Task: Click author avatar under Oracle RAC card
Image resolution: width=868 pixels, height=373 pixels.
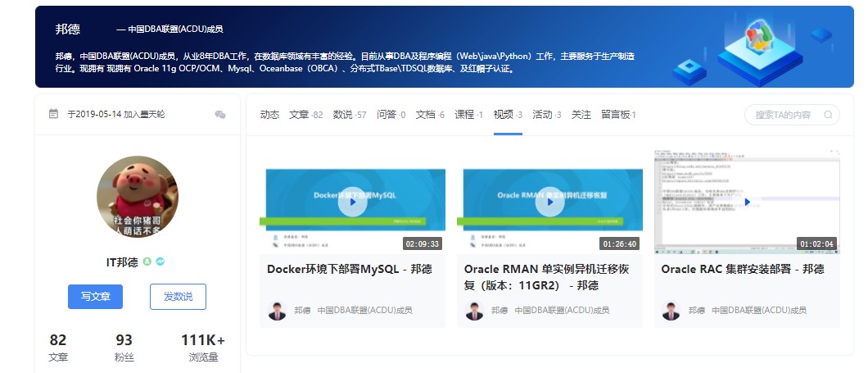Action: 671,311
